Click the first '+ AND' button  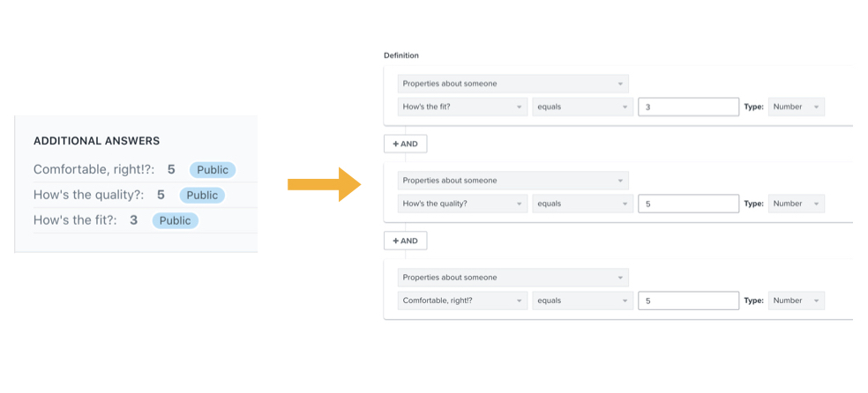(406, 144)
